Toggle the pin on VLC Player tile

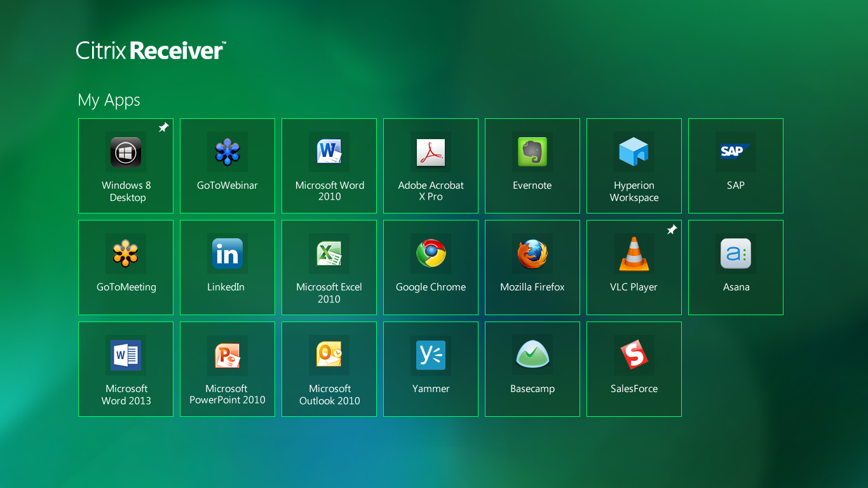pos(672,229)
